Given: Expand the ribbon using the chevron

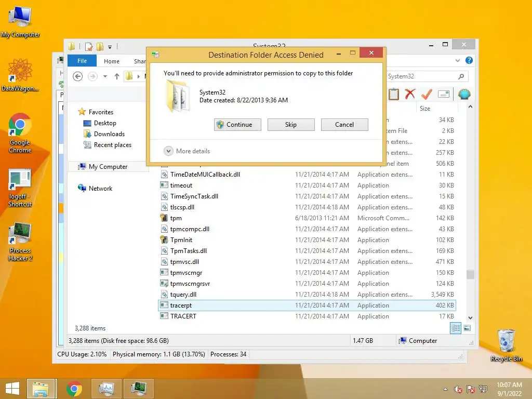Looking at the screenshot, I should pos(458,60).
